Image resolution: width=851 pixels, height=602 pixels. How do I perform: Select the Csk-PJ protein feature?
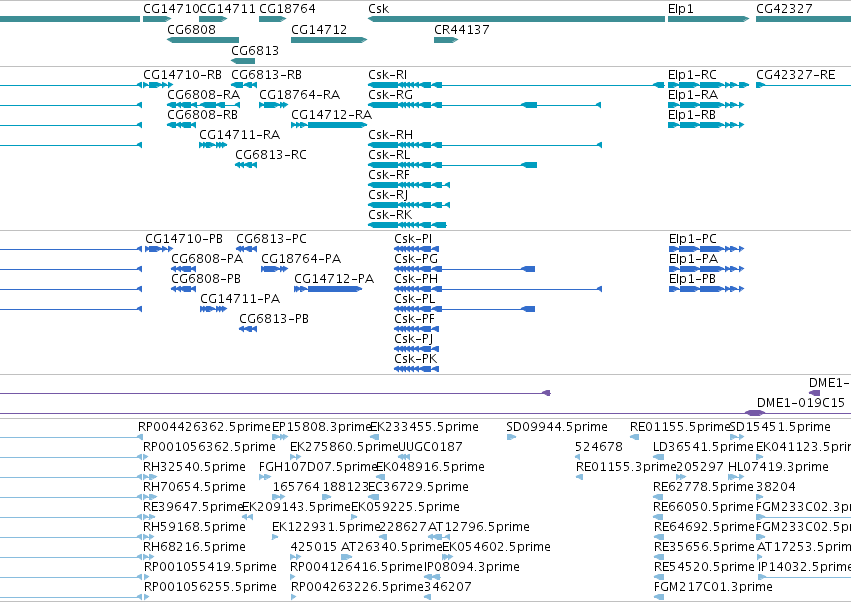pyautogui.click(x=416, y=349)
